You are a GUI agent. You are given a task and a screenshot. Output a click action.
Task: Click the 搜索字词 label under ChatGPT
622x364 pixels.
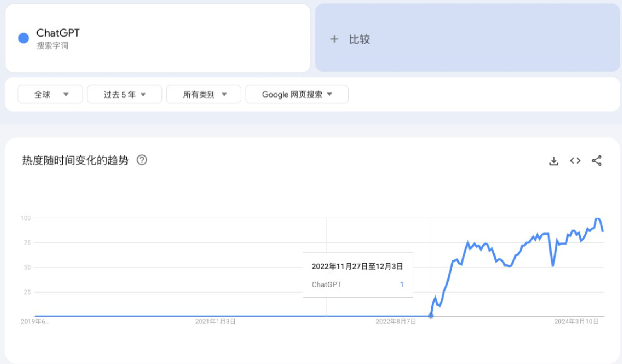(x=52, y=46)
